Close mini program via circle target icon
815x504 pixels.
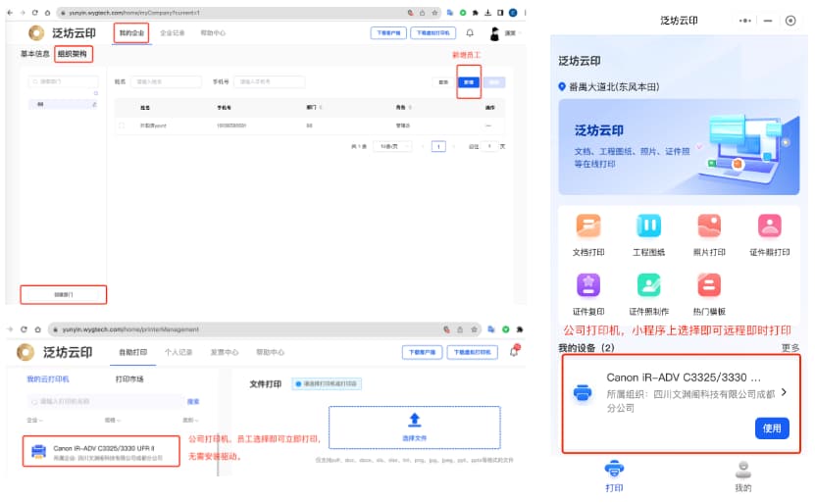click(x=790, y=21)
